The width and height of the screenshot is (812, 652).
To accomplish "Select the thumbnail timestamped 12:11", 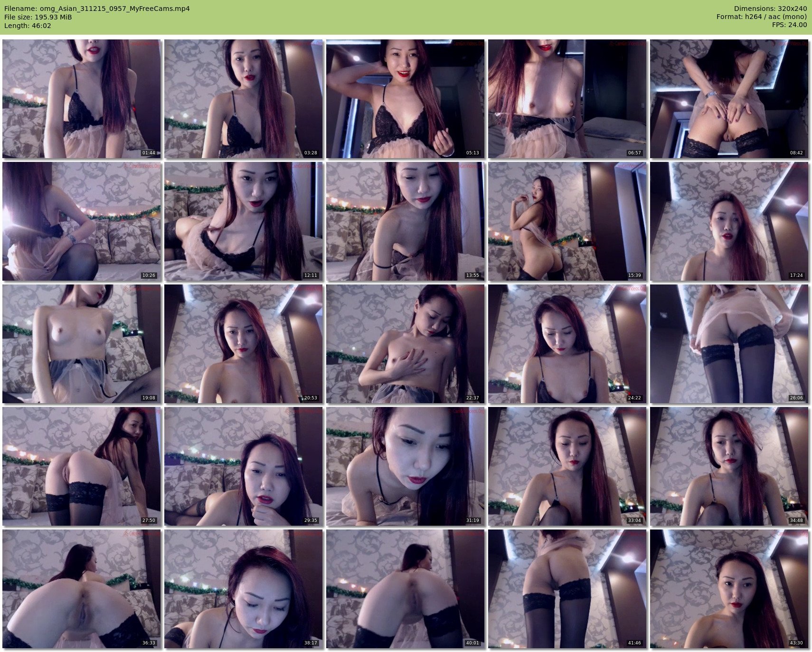I will click(x=243, y=221).
